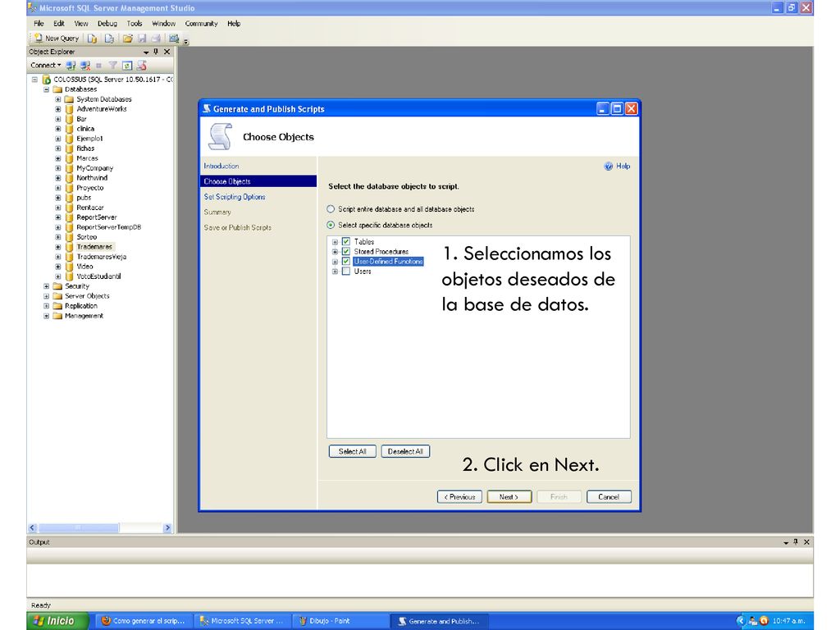Click the Object Explorer scroll right arrow
This screenshot has height=630, width=840.
pos(167,528)
